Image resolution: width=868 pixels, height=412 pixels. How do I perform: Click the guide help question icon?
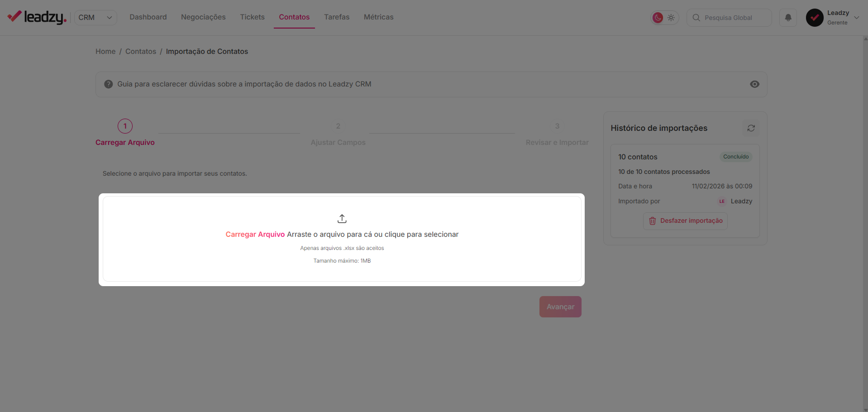coord(108,84)
